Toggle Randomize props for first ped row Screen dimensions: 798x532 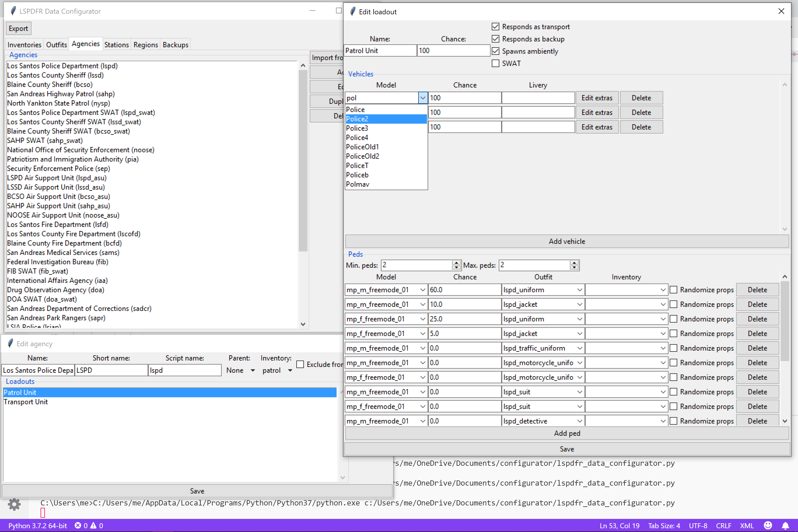[x=673, y=290]
